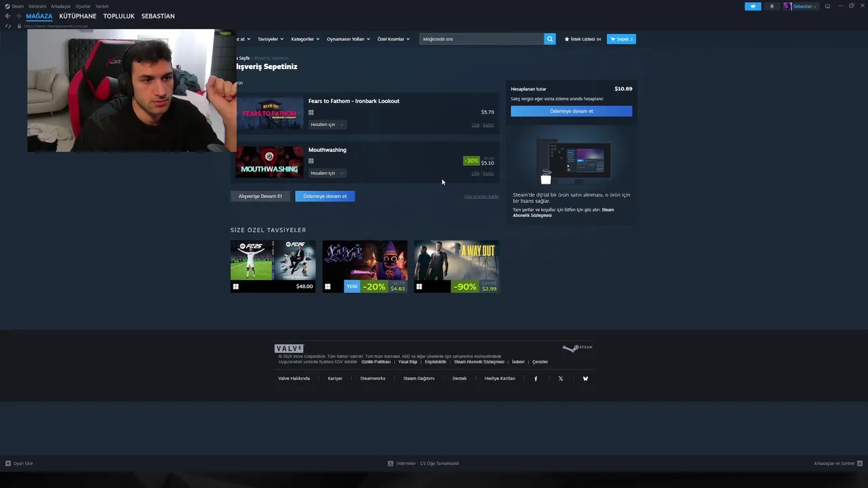Open Çerezler footer link

coord(540,362)
